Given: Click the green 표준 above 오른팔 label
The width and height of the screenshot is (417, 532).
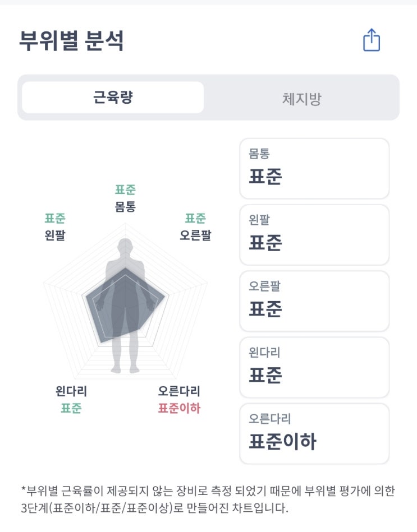Looking at the screenshot, I should coord(195,218).
